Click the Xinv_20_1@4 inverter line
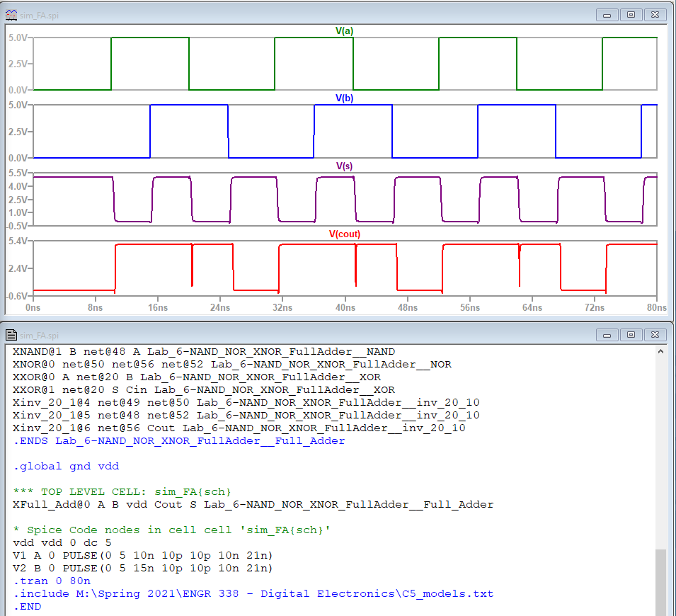 pyautogui.click(x=246, y=403)
